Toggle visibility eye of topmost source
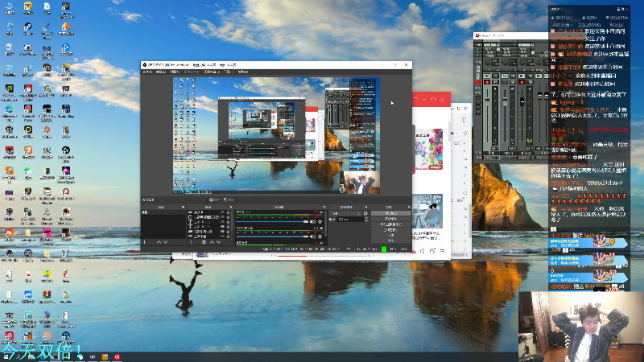644x362 pixels. click(223, 212)
